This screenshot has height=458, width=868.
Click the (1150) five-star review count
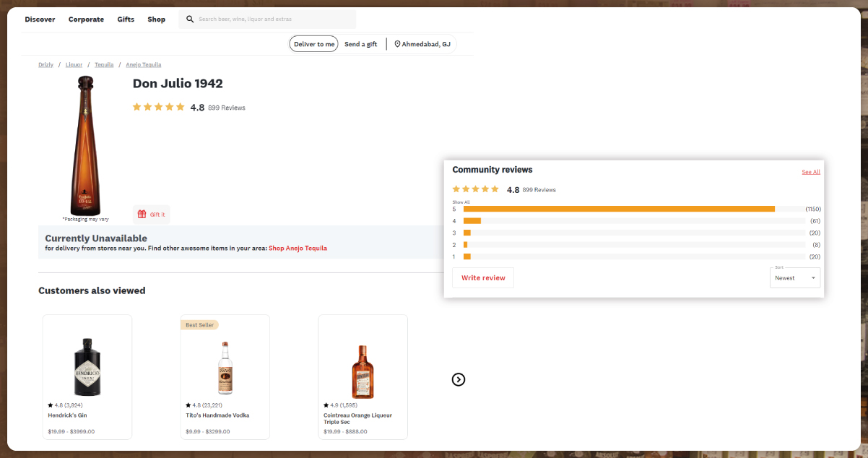tap(814, 209)
